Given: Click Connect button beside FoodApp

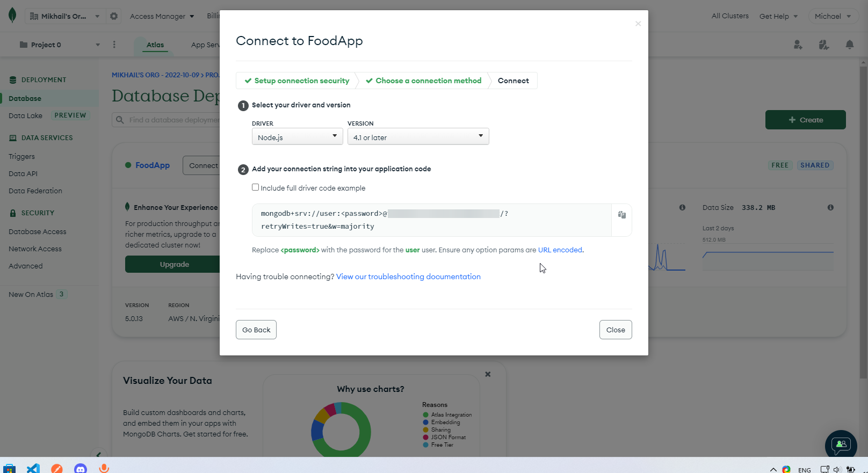Looking at the screenshot, I should (x=202, y=165).
